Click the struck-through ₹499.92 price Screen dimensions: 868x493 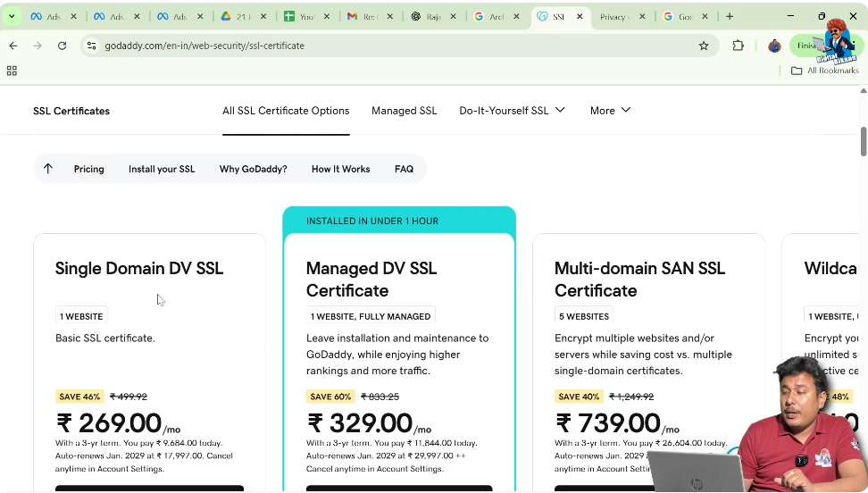point(129,397)
